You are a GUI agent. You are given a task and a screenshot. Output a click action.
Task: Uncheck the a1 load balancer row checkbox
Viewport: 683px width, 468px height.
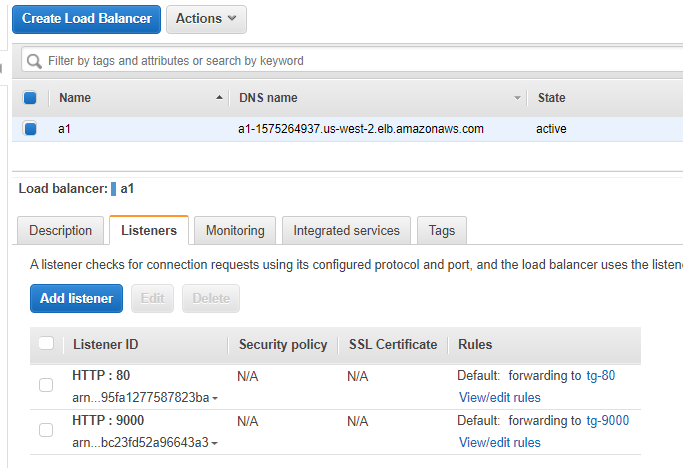click(x=30, y=129)
